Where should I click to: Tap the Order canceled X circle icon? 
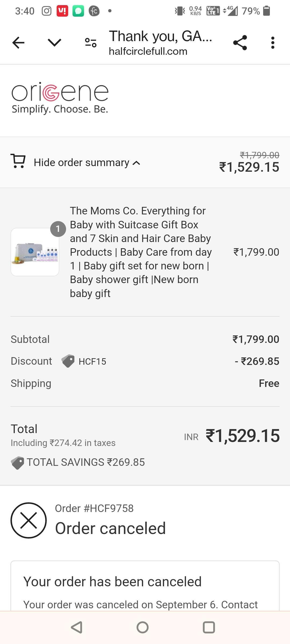28,520
